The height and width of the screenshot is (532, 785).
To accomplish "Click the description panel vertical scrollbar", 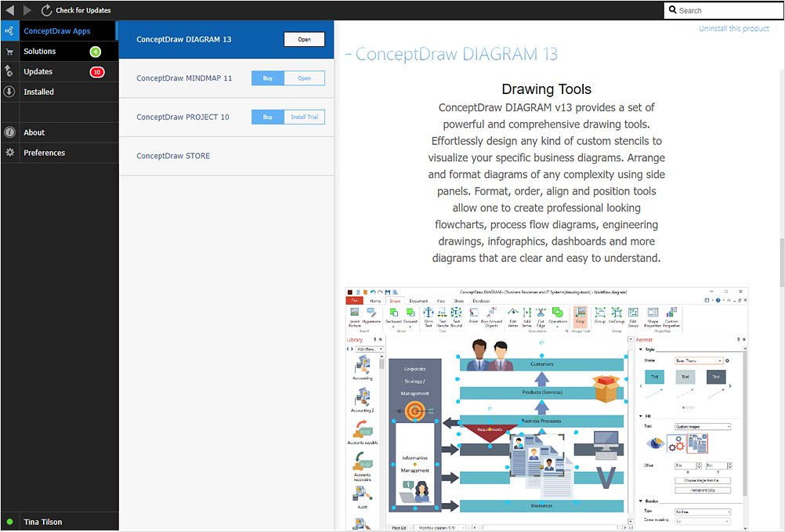I will pyautogui.click(x=782, y=263).
